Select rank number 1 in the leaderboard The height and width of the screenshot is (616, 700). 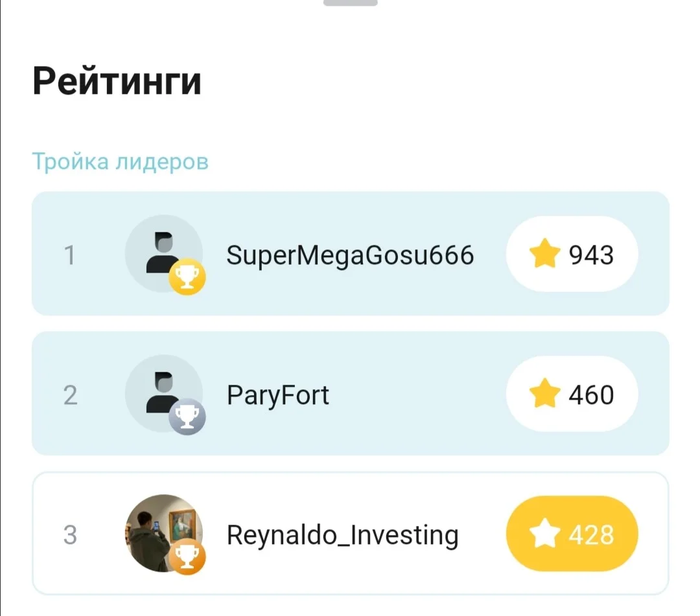tap(69, 255)
